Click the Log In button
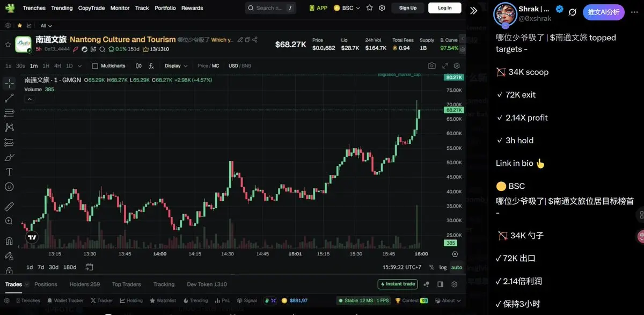The width and height of the screenshot is (644, 315). coord(445,8)
